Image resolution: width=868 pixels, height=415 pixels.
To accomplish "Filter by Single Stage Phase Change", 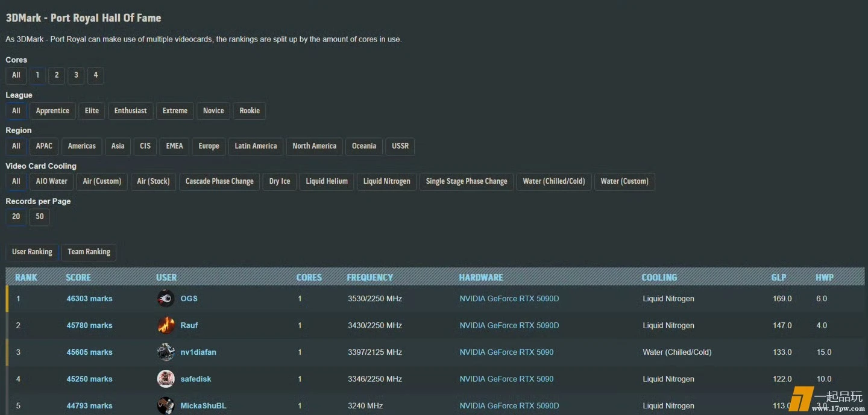I will pyautogui.click(x=467, y=181).
